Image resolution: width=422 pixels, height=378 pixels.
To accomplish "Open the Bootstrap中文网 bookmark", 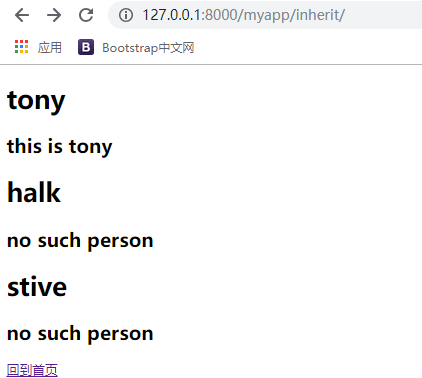I will (x=148, y=48).
